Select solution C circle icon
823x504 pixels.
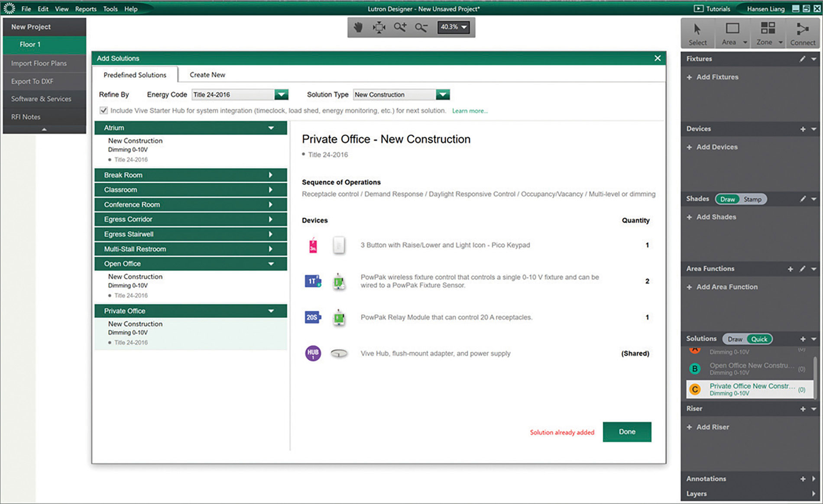click(x=695, y=389)
